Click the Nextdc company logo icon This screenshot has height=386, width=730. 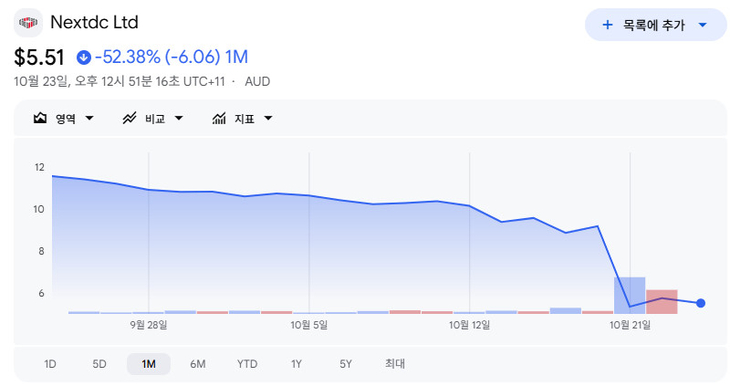coord(28,23)
